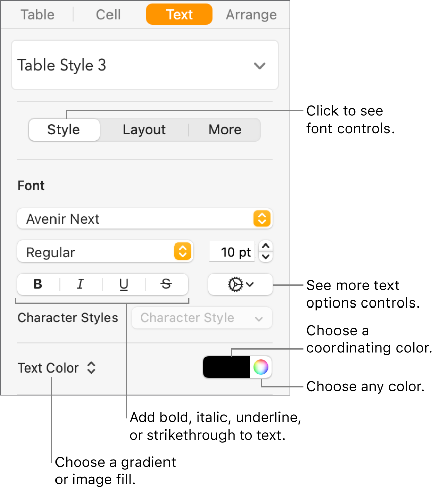This screenshot has height=491, width=448.
Task: Select the Cell tab
Action: pyautogui.click(x=107, y=15)
